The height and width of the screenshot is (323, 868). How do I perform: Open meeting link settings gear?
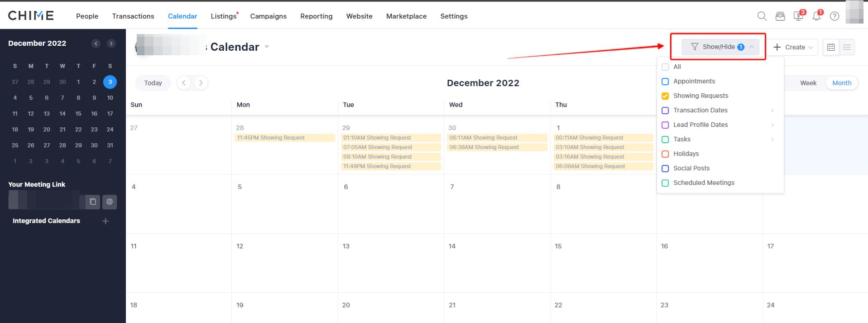(109, 202)
